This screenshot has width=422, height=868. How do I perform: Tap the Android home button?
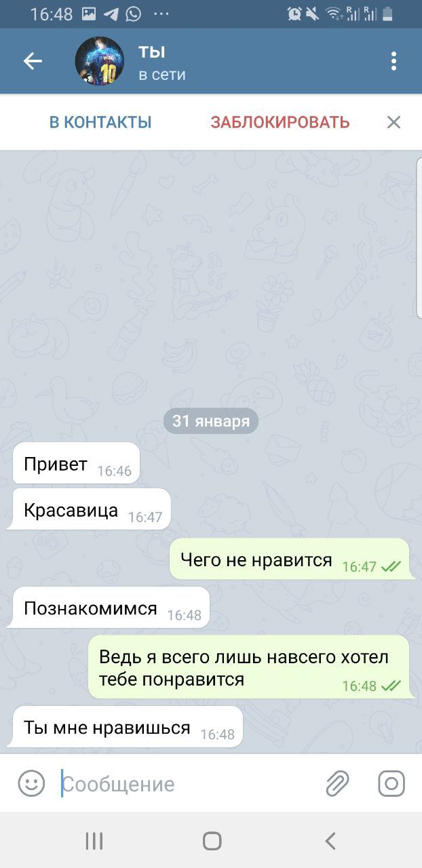tap(212, 842)
